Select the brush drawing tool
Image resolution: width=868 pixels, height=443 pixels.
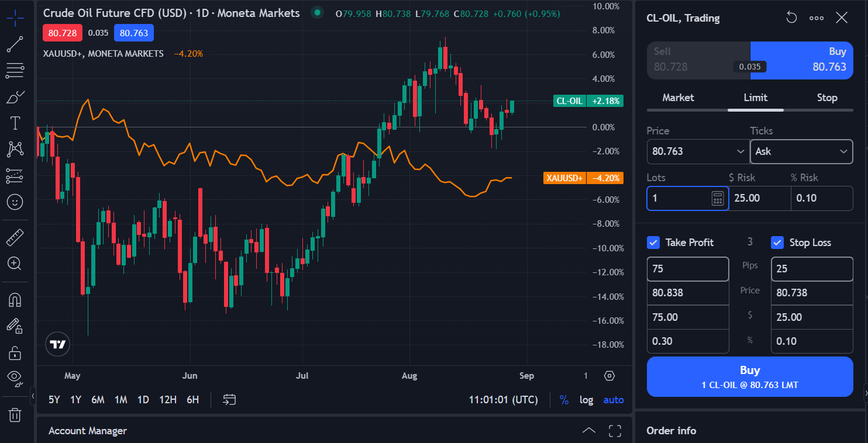[15, 96]
